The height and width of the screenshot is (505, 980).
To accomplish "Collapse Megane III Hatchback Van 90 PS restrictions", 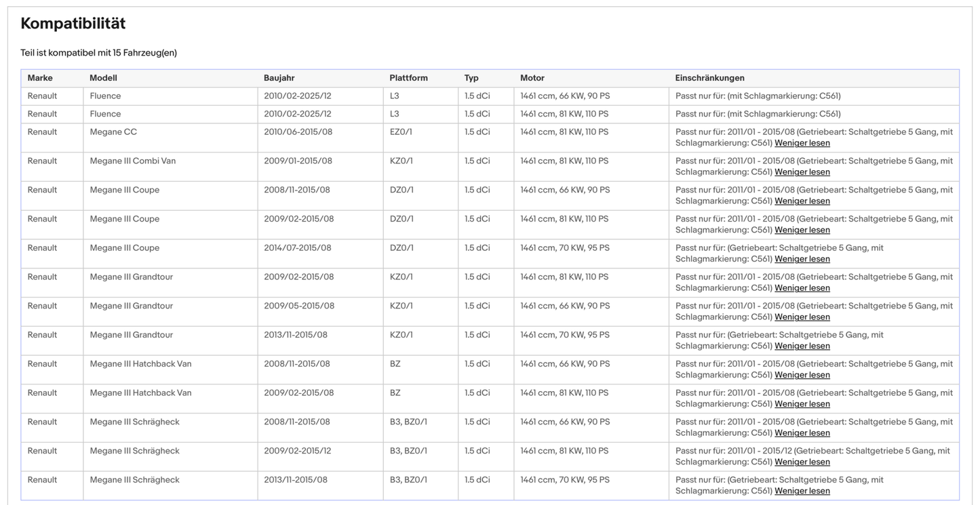I will pyautogui.click(x=802, y=375).
